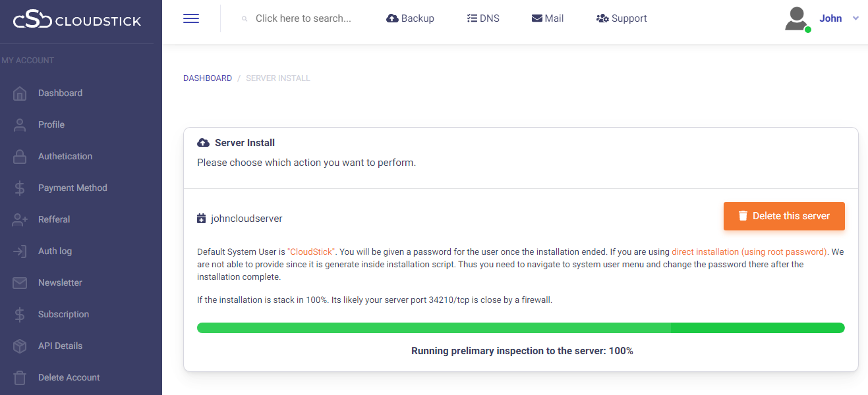Open the user avatar profile menu
This screenshot has width=868, height=395.
point(797,18)
